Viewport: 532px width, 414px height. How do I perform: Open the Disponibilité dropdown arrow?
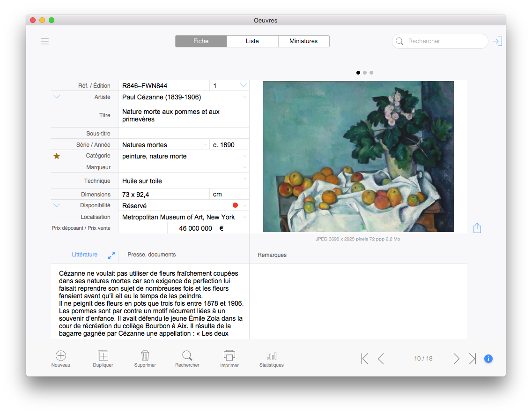(x=244, y=206)
